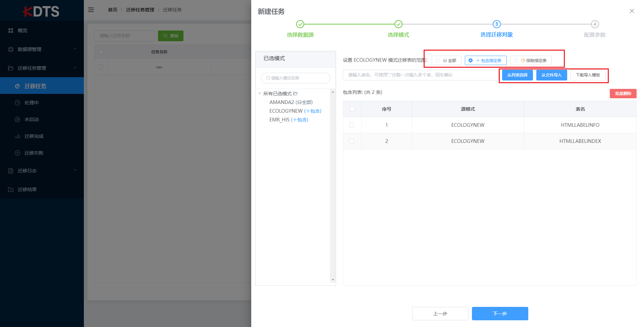Click the KDTS logo
This screenshot has height=327, width=644.
[x=41, y=11]
